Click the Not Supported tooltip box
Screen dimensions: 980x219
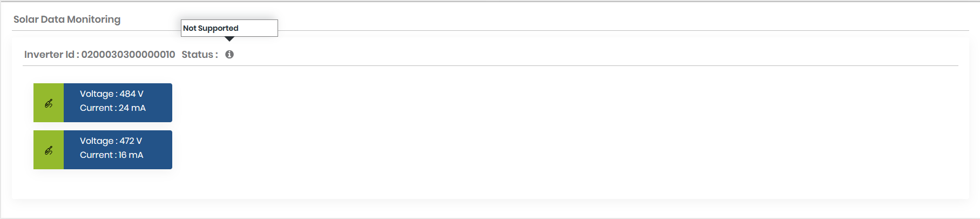pos(229,28)
